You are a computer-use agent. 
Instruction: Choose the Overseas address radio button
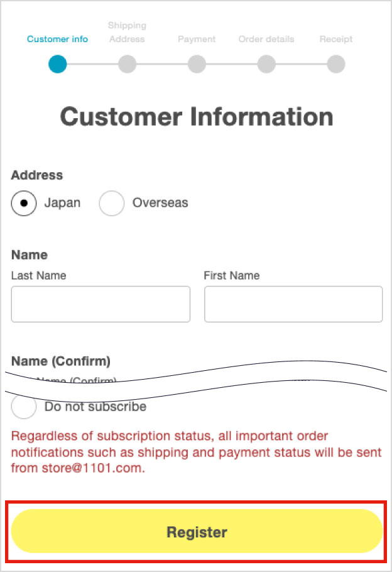pyautogui.click(x=112, y=203)
